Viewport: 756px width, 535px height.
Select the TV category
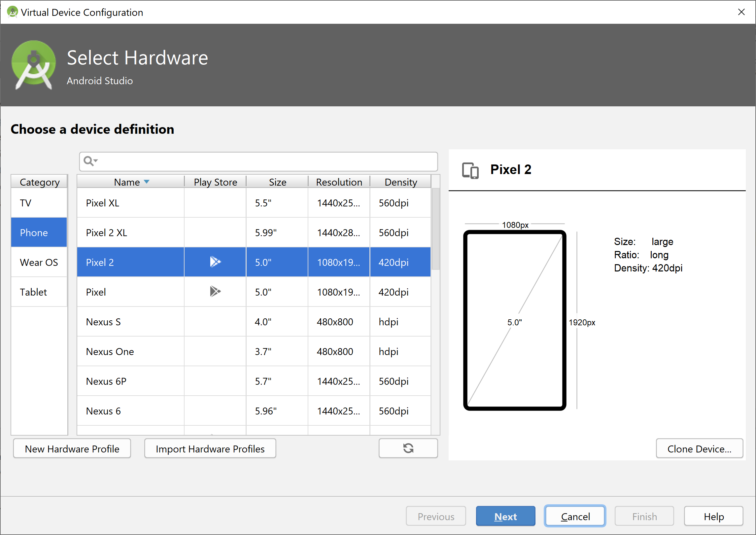pos(39,202)
